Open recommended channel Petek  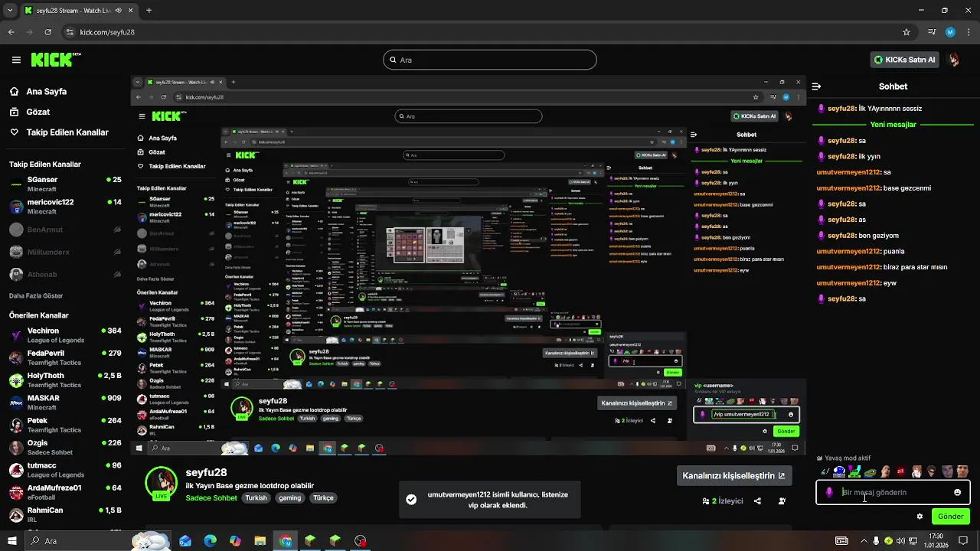coord(65,425)
